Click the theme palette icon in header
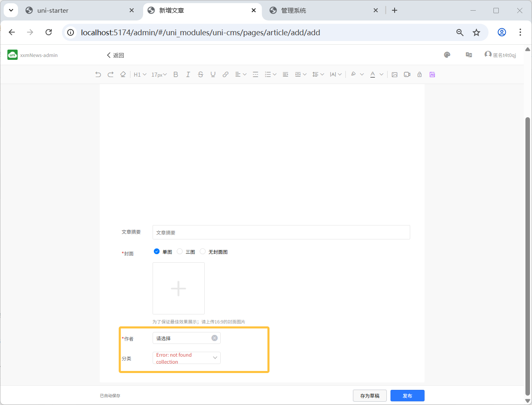532x405 pixels. [x=447, y=55]
